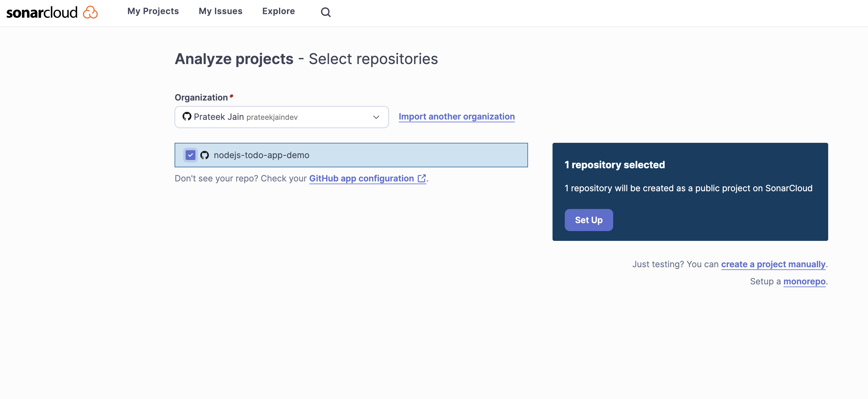
Task: Open GitHub app configuration link
Action: pyautogui.click(x=361, y=178)
